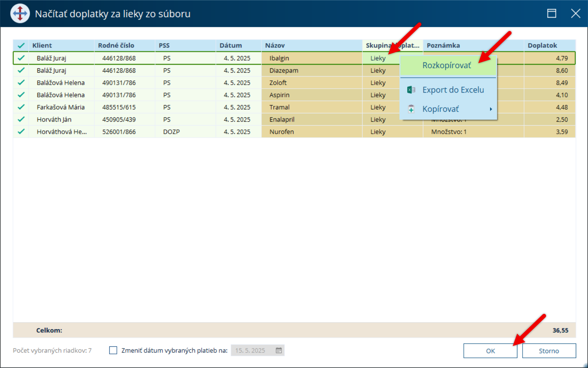This screenshot has height=368, width=588.
Task: Sort by the Rodné číslo column header
Action: click(125, 46)
